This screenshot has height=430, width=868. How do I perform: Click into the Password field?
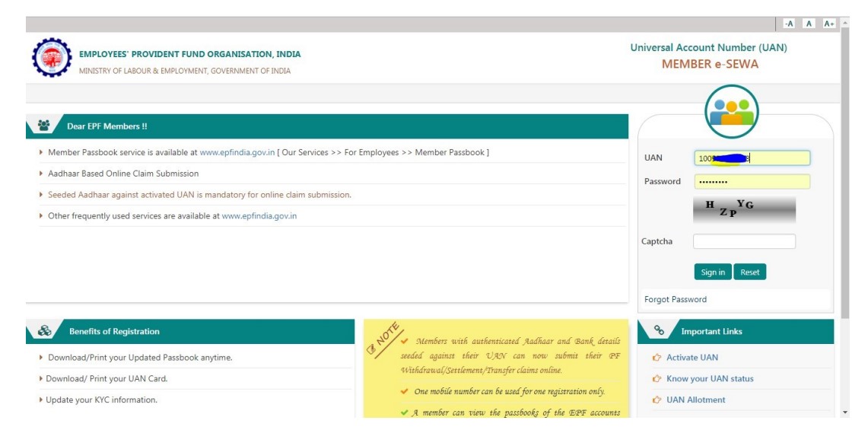[x=752, y=182]
